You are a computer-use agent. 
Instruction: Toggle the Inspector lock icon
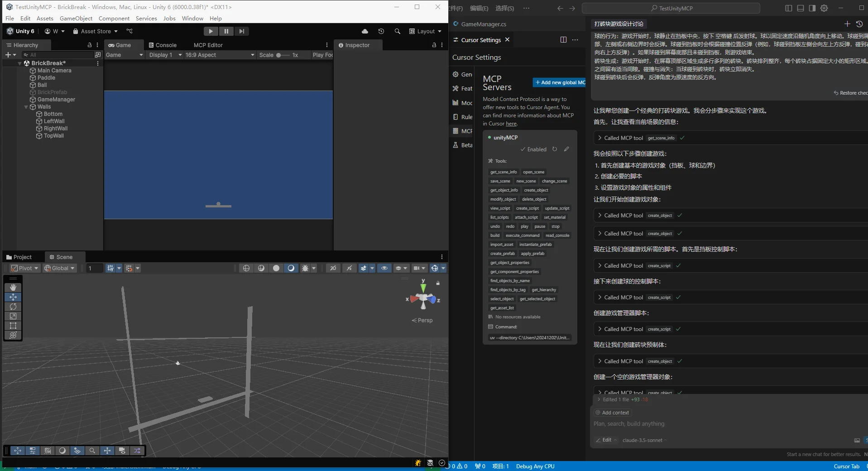434,45
